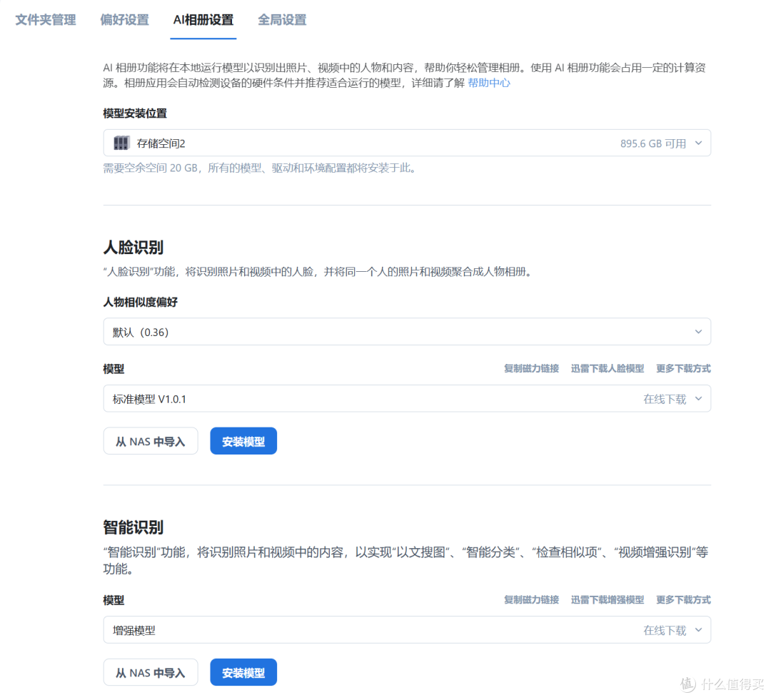771x700 pixels.
Task: Expand the storage dropdown via chevron beside 895.6 GB 可用
Action: coord(699,143)
